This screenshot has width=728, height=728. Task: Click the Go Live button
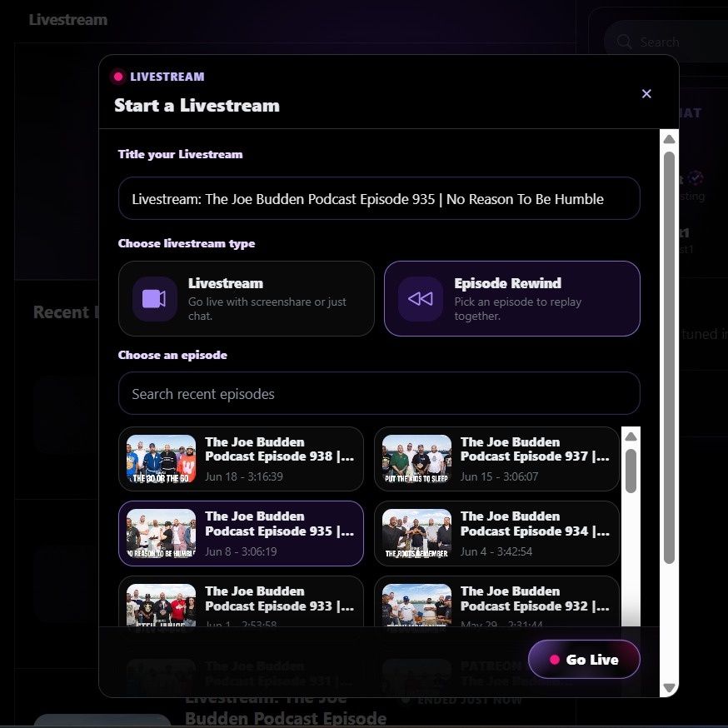click(x=584, y=660)
